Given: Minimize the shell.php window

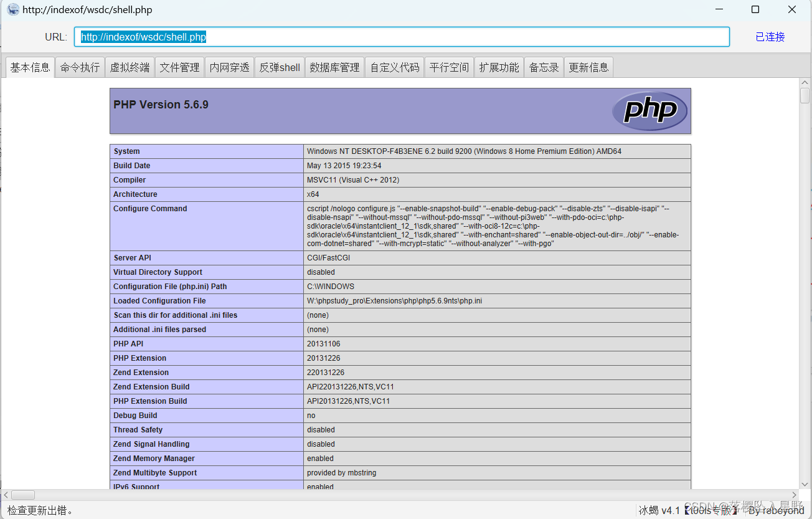Looking at the screenshot, I should pyautogui.click(x=719, y=9).
